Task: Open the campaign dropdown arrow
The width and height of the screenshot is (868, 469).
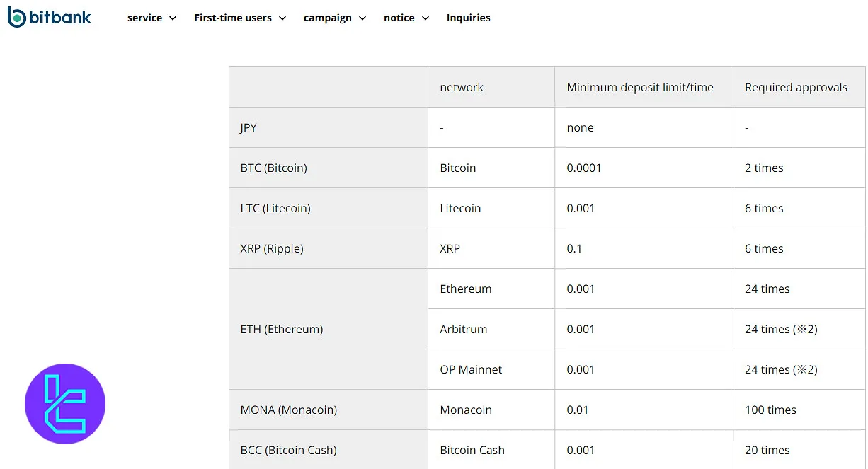Action: 362,18
